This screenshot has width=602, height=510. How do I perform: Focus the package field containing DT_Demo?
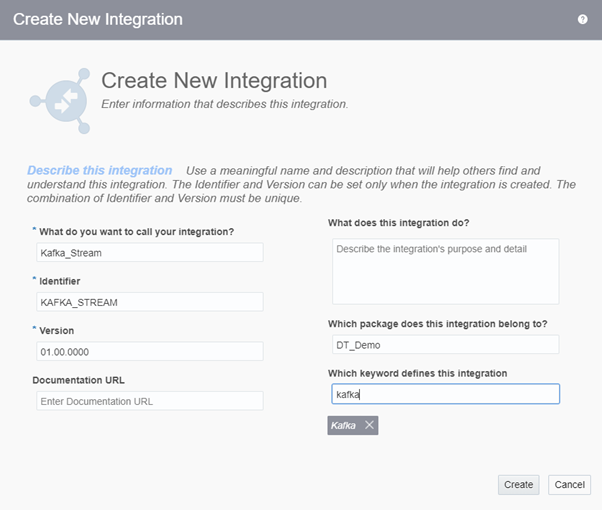(445, 344)
